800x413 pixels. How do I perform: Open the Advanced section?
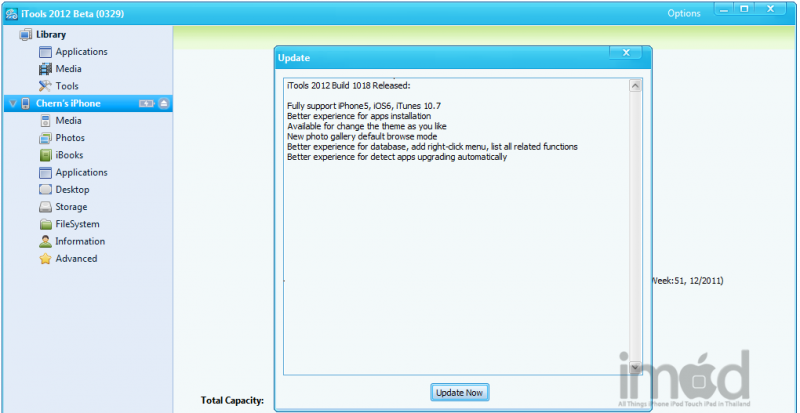coord(76,258)
